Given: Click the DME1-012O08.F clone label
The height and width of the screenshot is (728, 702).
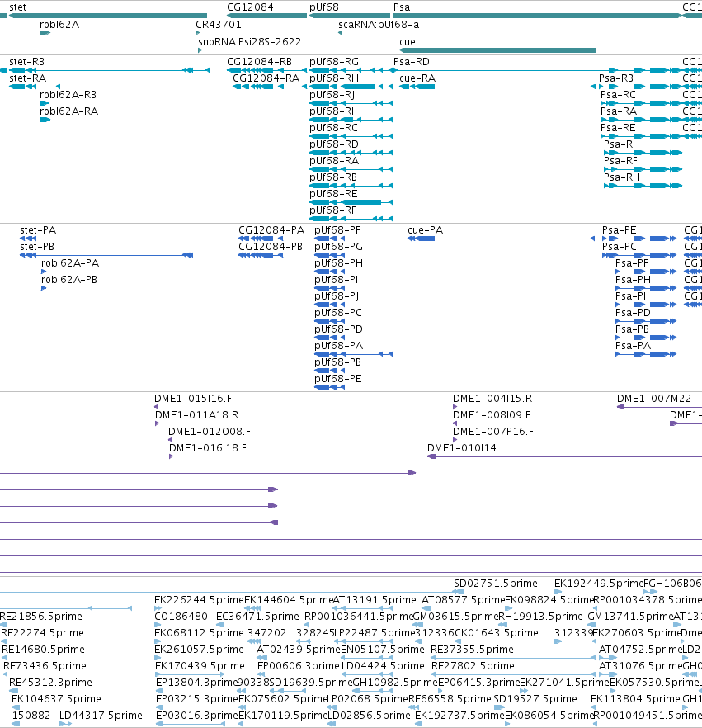Looking at the screenshot, I should 210,432.
